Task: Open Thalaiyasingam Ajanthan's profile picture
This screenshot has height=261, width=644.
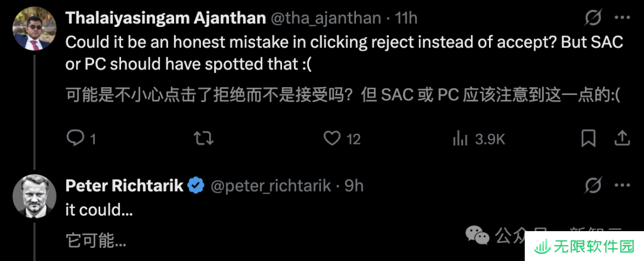Action: pyautogui.click(x=34, y=29)
